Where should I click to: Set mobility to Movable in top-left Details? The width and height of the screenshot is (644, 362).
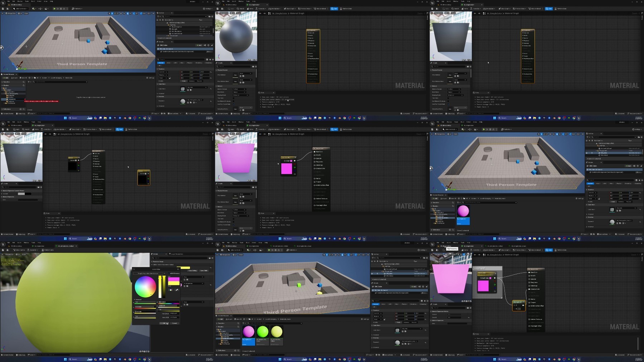[x=199, y=81]
